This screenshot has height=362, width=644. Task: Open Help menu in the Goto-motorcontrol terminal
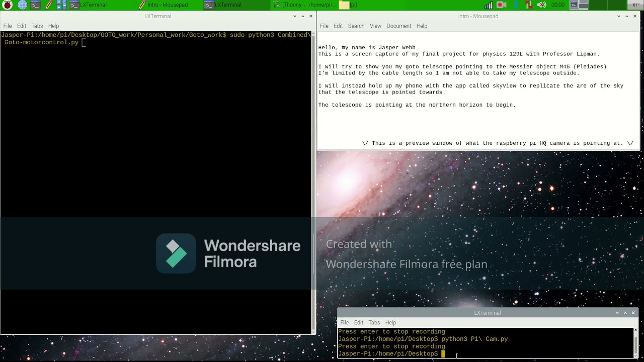pyautogui.click(x=53, y=26)
